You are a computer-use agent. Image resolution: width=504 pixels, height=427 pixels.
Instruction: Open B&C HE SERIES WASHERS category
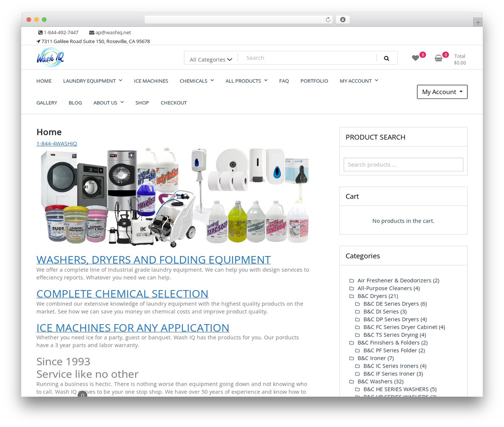(x=400, y=389)
